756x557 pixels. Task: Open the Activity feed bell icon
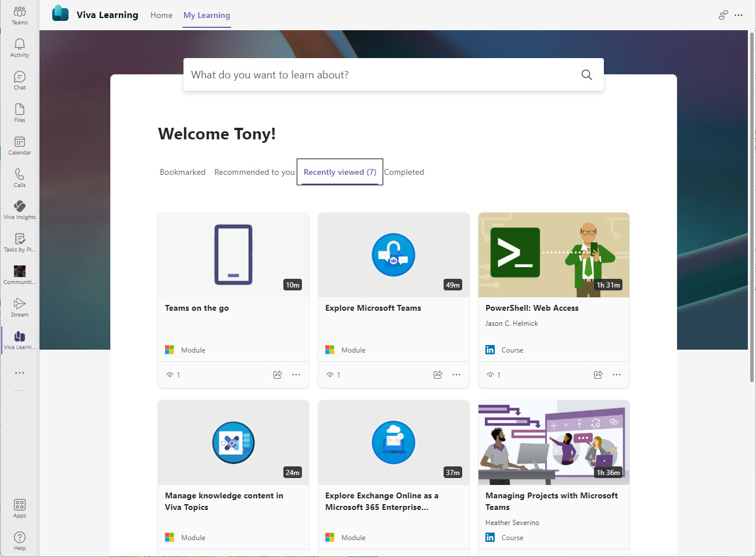tap(20, 48)
